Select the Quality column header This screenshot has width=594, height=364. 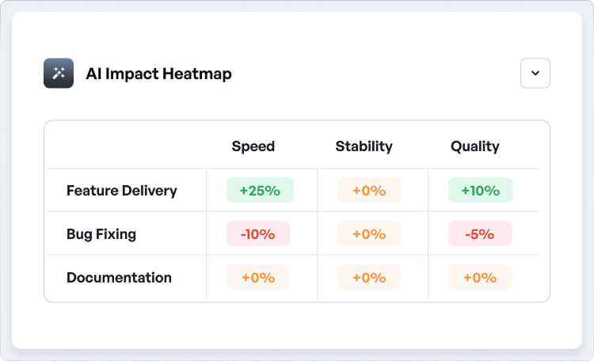pyautogui.click(x=475, y=146)
